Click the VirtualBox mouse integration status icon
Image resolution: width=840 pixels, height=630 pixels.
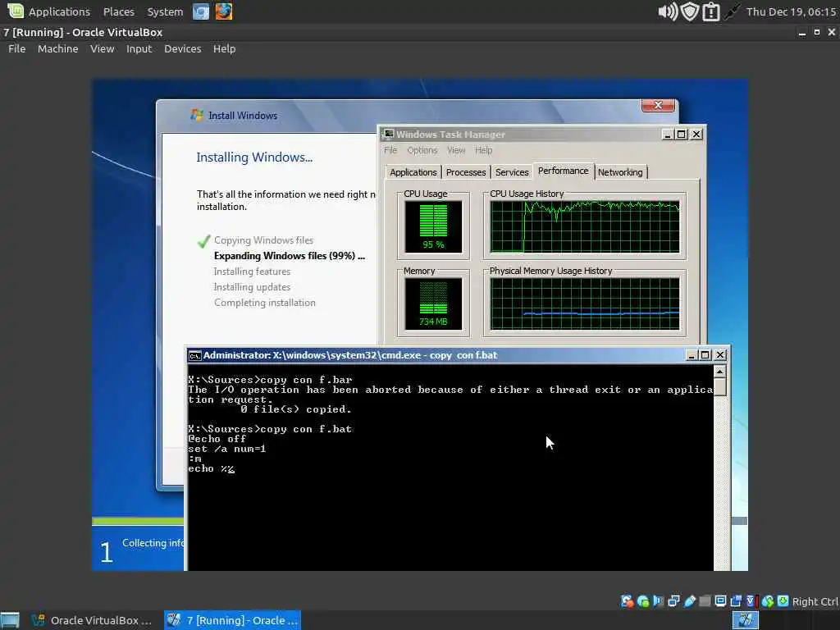[768, 601]
